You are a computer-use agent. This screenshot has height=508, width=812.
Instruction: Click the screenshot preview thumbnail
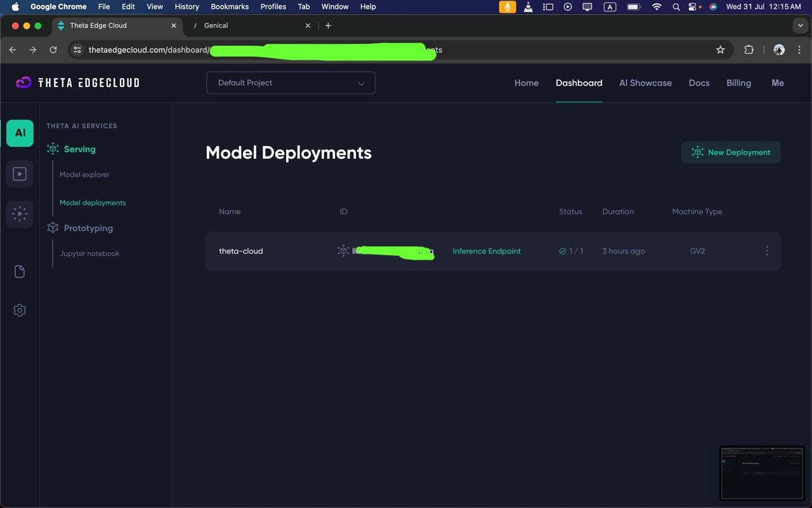coord(761,473)
